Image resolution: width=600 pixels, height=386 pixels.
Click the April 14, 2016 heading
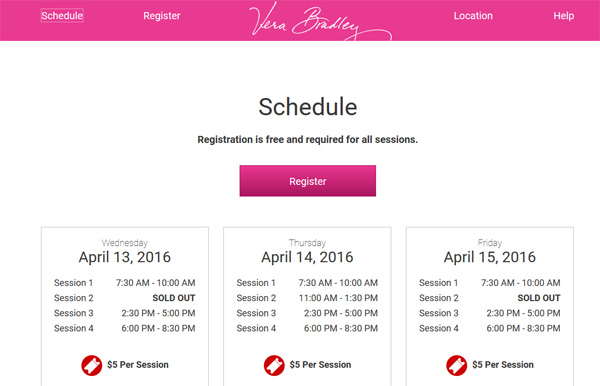307,257
